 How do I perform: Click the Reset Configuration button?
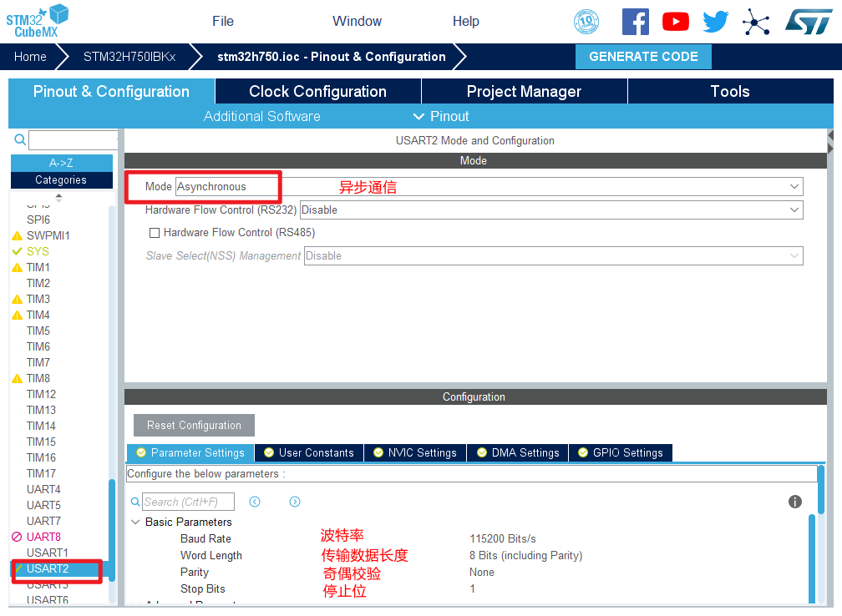pos(194,425)
